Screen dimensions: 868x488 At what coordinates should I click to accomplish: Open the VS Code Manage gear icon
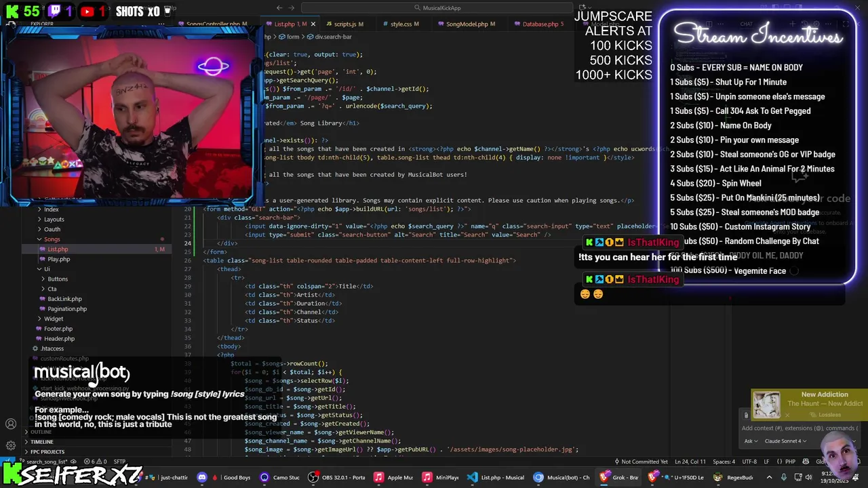click(x=11, y=445)
